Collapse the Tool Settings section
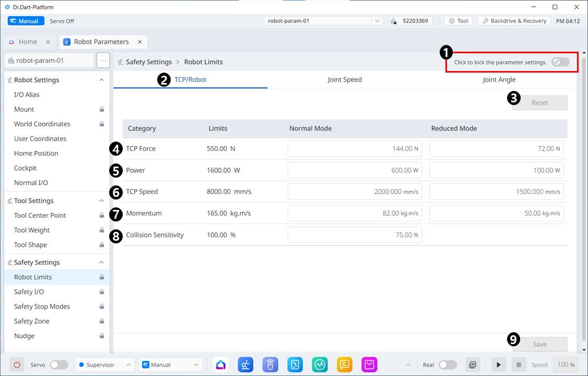Viewport: 588px width, 376px height. (101, 201)
